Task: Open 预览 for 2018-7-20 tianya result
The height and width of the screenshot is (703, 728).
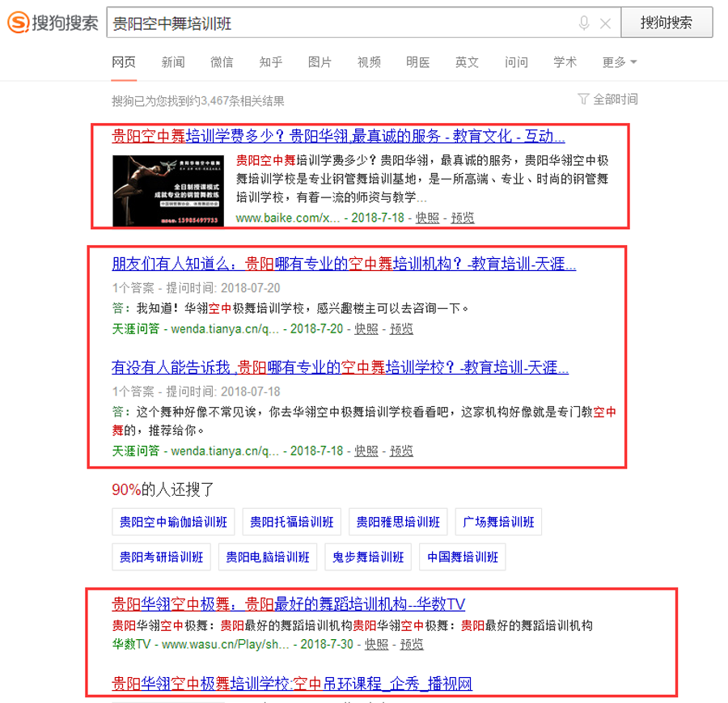Action: [401, 329]
